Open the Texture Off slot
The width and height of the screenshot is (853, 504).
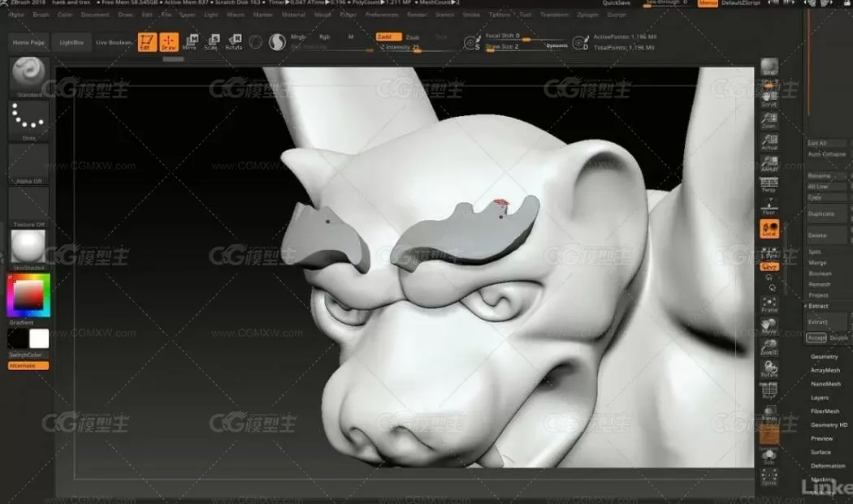[28, 207]
